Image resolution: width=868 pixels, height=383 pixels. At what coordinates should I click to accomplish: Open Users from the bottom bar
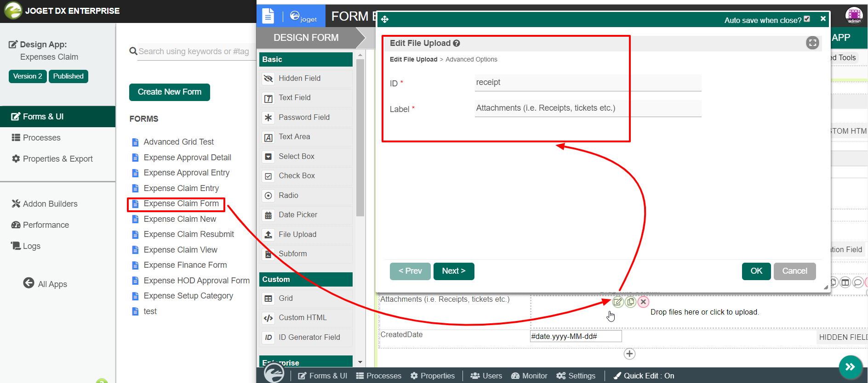click(486, 376)
